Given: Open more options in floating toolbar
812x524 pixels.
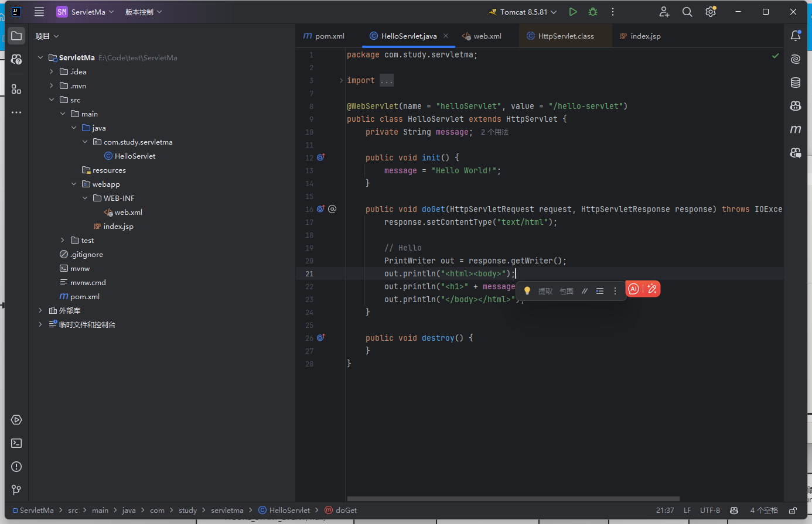Looking at the screenshot, I should [615, 291].
